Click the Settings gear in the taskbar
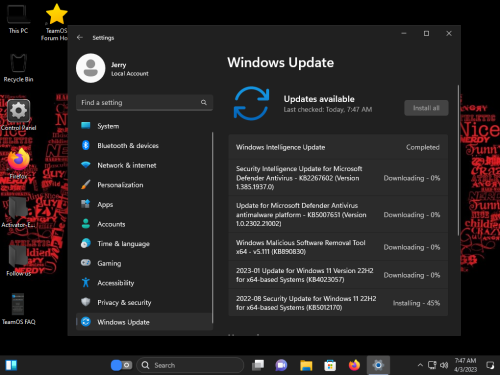 click(378, 365)
